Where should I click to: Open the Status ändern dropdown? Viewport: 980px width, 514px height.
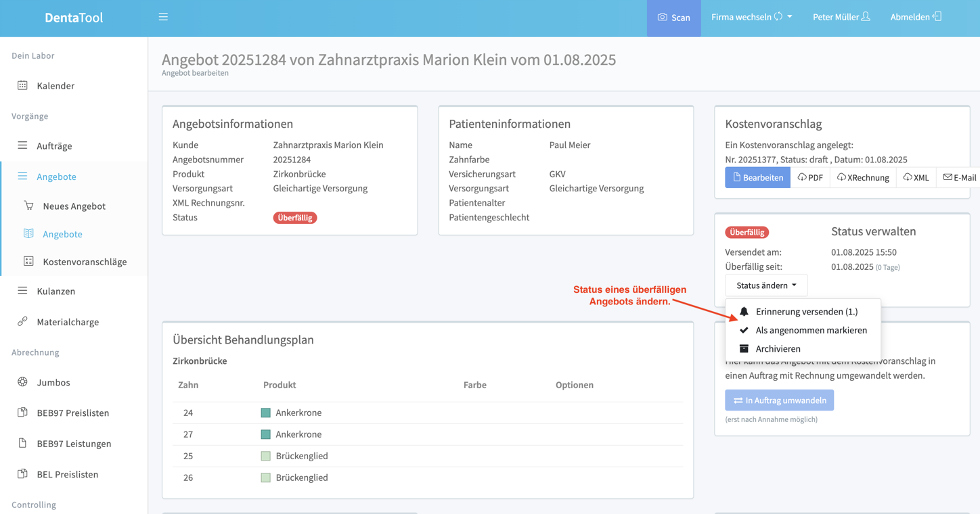click(x=766, y=285)
